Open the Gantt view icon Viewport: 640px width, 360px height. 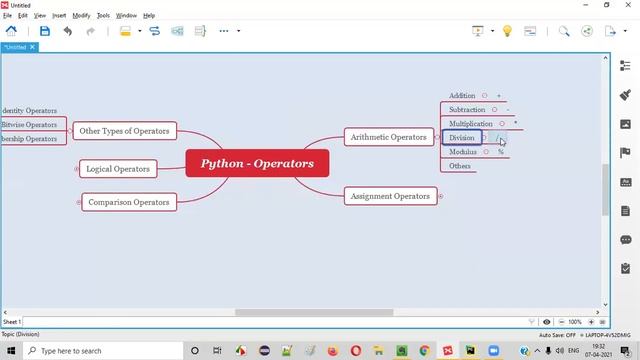click(530, 31)
